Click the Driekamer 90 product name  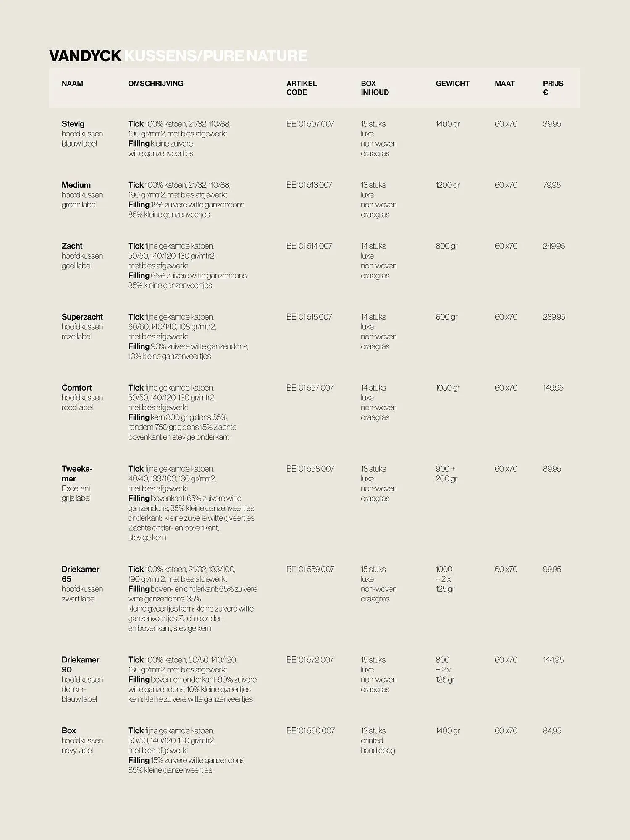coord(80,664)
